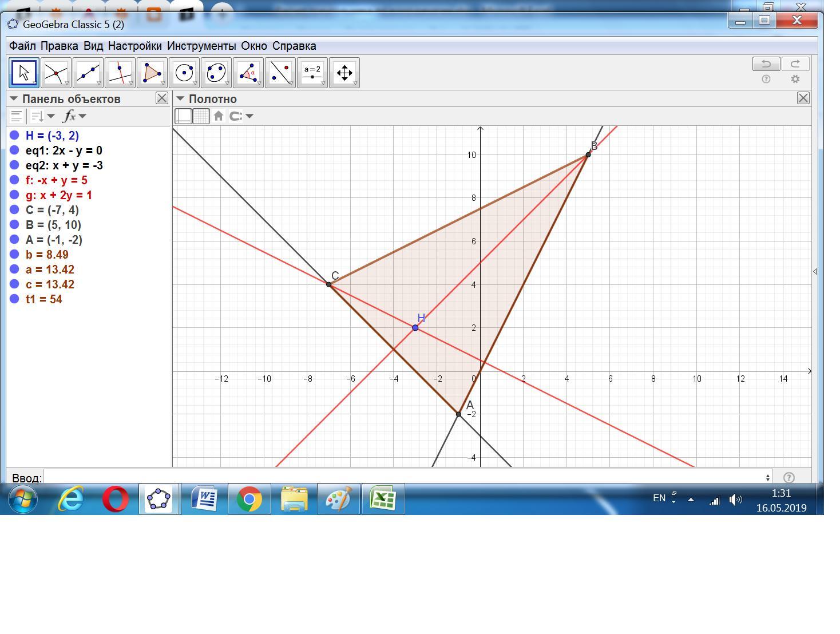Toggle visibility of polygon t1 = 54

[15, 299]
